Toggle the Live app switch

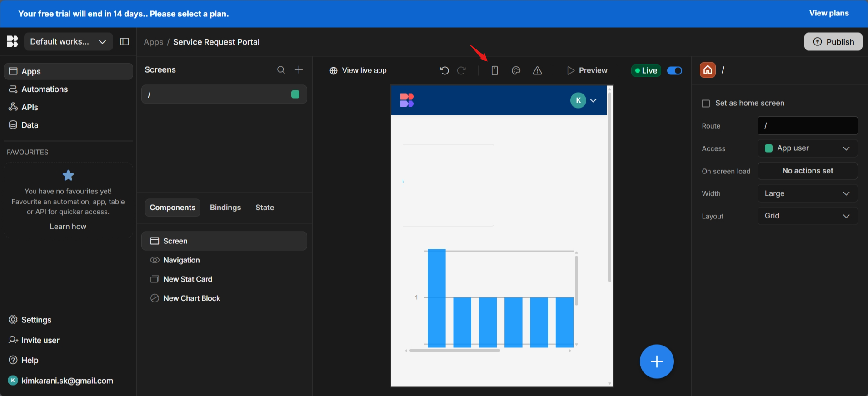click(x=674, y=70)
